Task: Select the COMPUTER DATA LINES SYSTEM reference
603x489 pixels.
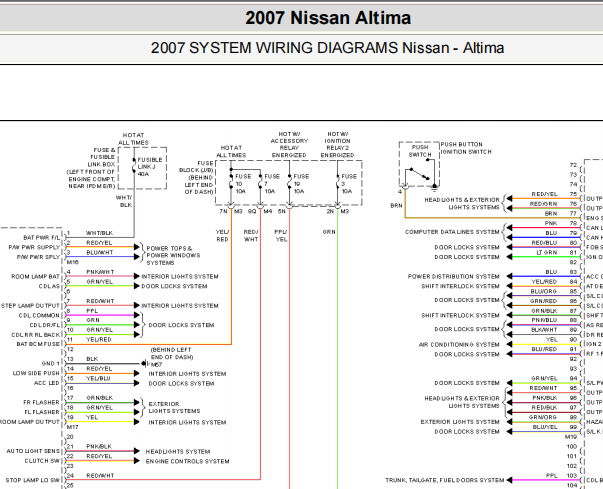Action: click(452, 232)
